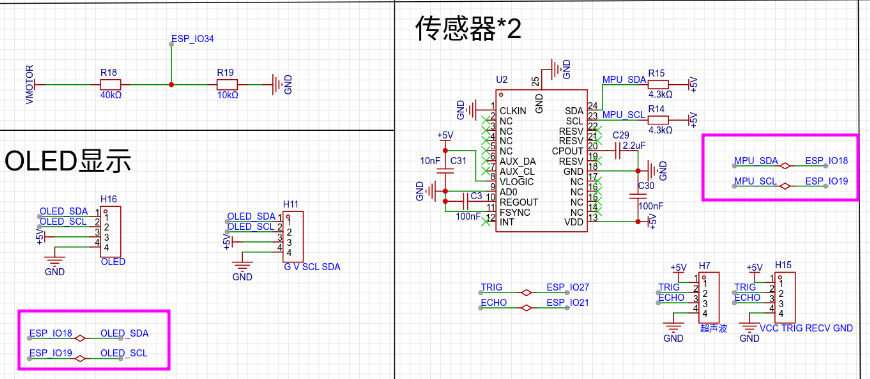Select the 传感器*2 section title text

tap(469, 29)
